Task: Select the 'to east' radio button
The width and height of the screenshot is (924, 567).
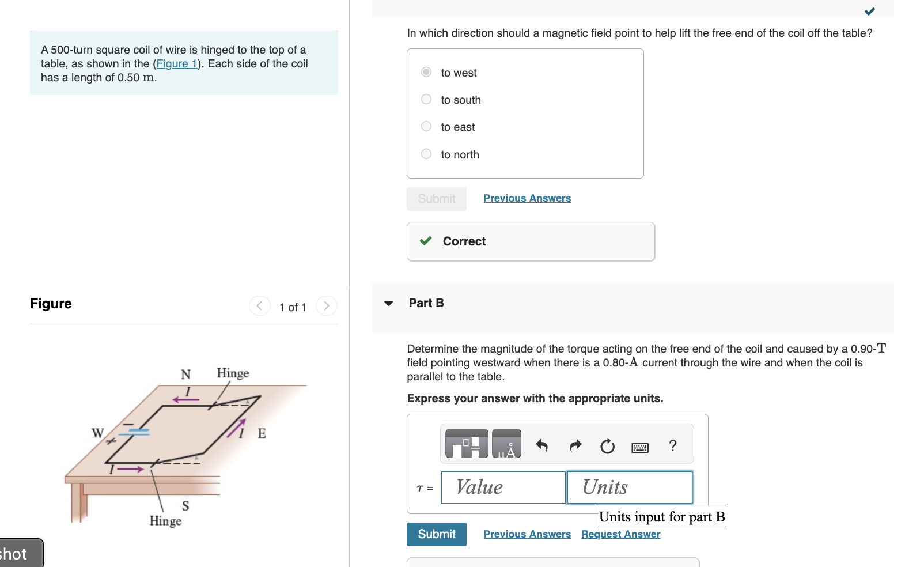Action: tap(426, 126)
